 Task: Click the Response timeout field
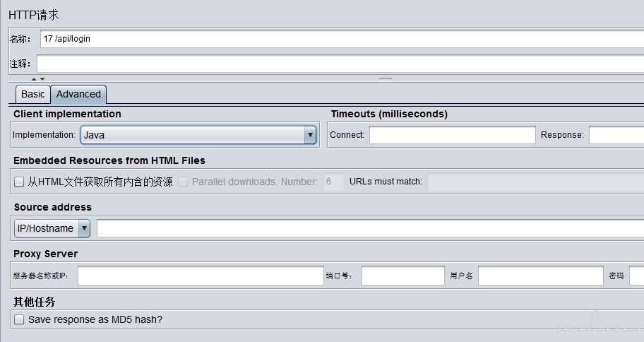pyautogui.click(x=616, y=135)
